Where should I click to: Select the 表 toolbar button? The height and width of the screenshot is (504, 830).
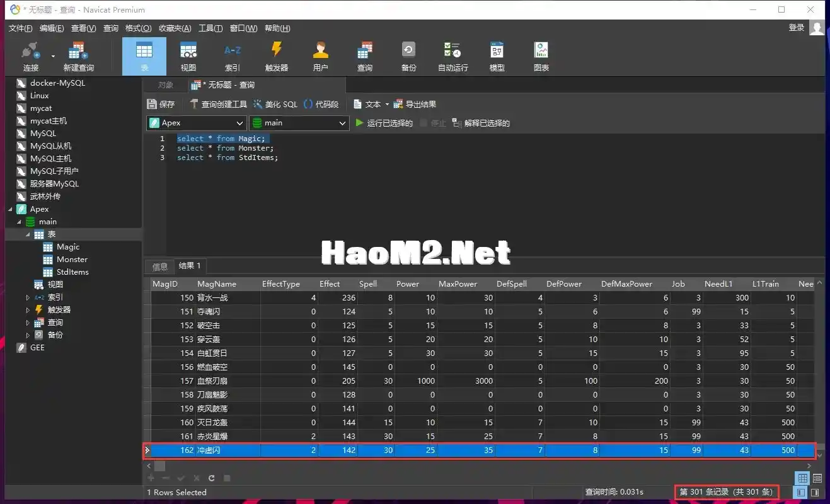pyautogui.click(x=144, y=57)
